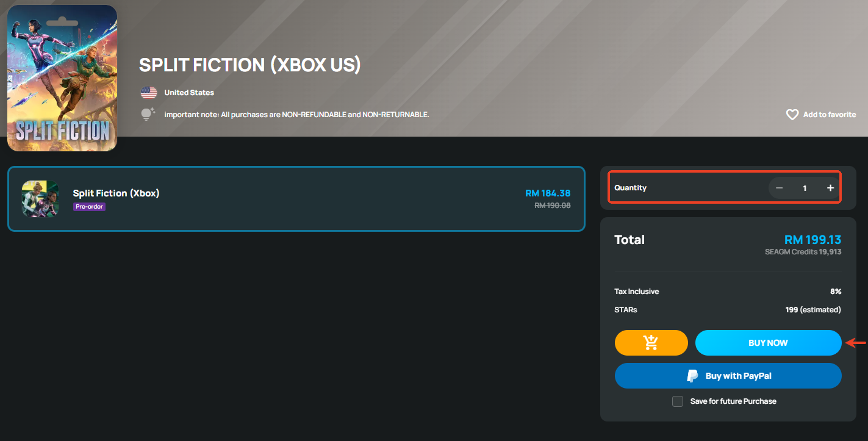Decrease quantity with the minus button
The image size is (868, 441).
779,188
